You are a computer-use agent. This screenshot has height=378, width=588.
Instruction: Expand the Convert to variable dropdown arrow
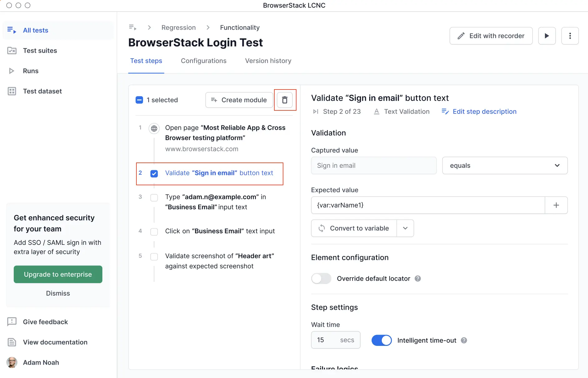pos(405,228)
